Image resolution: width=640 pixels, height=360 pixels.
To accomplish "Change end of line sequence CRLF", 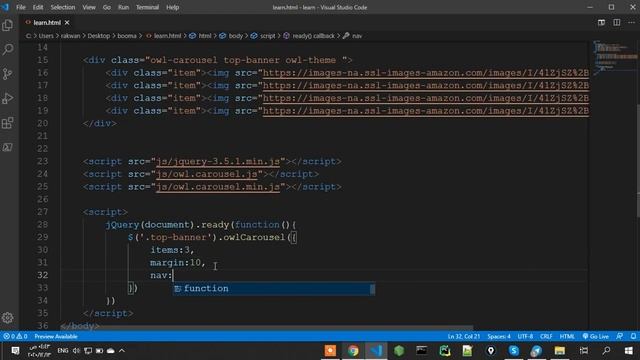I will pos(546,336).
